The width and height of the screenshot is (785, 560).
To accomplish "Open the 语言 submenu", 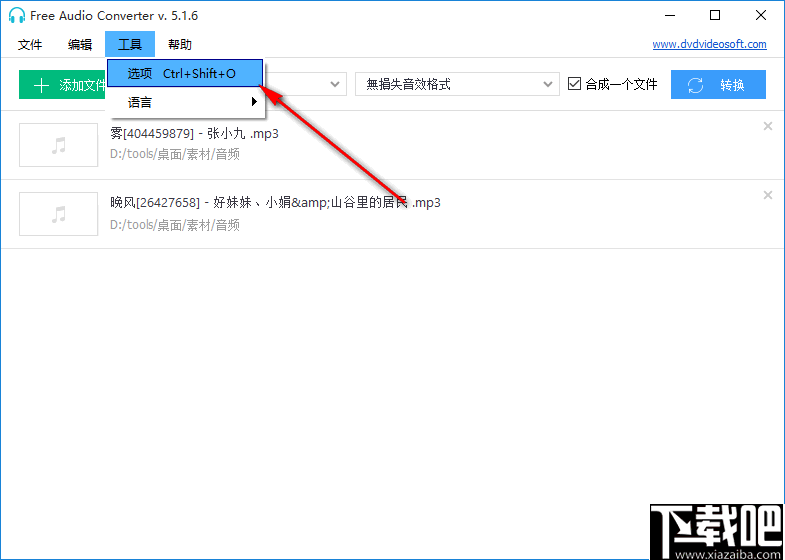I will [185, 103].
